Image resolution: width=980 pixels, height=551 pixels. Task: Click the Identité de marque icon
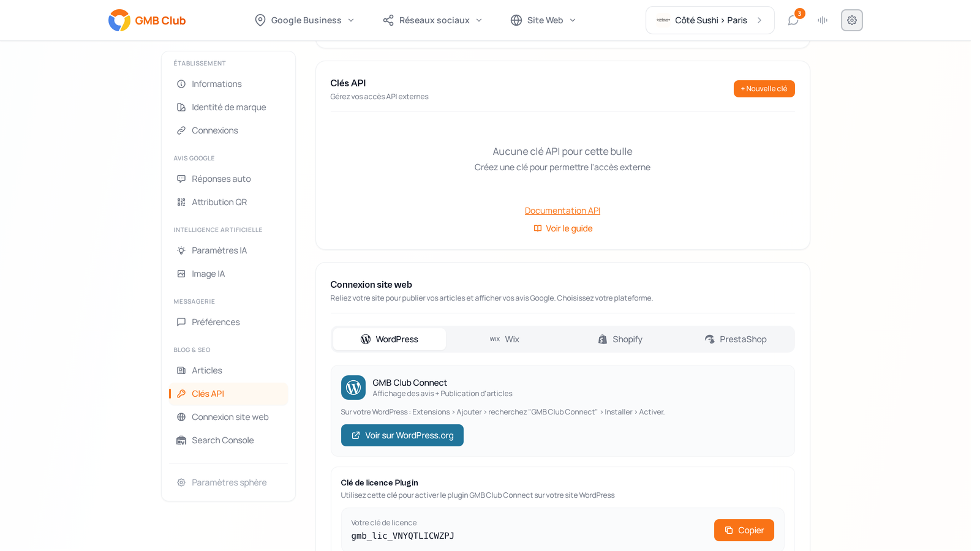(x=181, y=107)
